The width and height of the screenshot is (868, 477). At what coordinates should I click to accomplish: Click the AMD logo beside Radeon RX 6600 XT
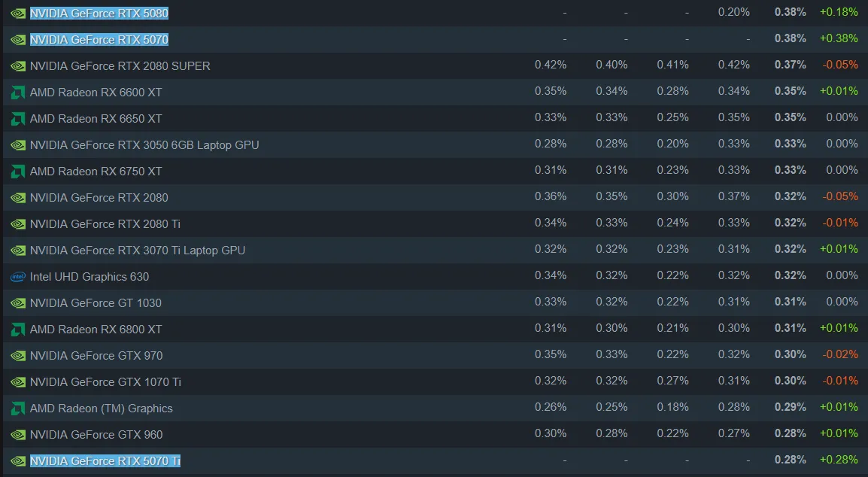pyautogui.click(x=18, y=93)
